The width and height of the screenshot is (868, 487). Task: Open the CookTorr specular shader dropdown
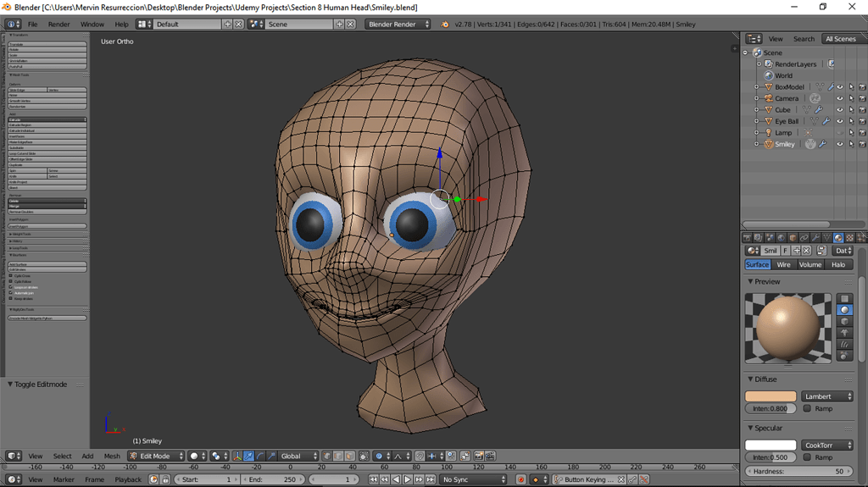pos(827,445)
